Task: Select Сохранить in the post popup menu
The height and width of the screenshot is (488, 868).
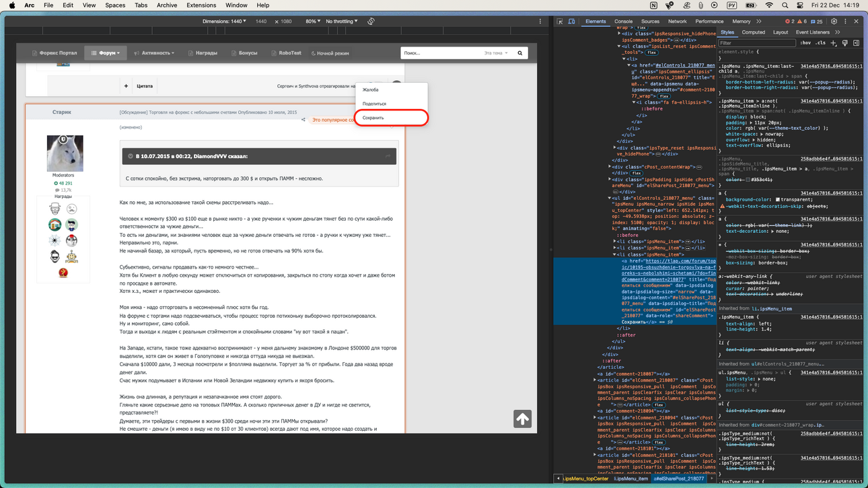Action: [x=392, y=118]
